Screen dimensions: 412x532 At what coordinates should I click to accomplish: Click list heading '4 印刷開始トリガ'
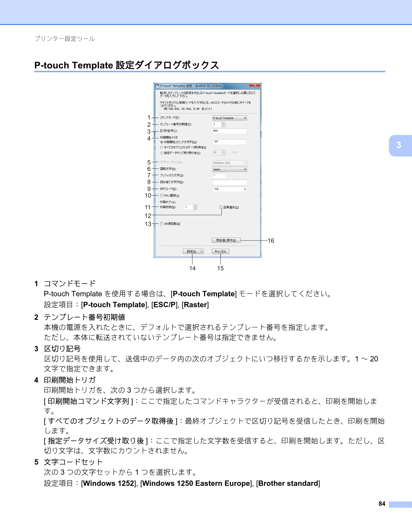pos(65,380)
